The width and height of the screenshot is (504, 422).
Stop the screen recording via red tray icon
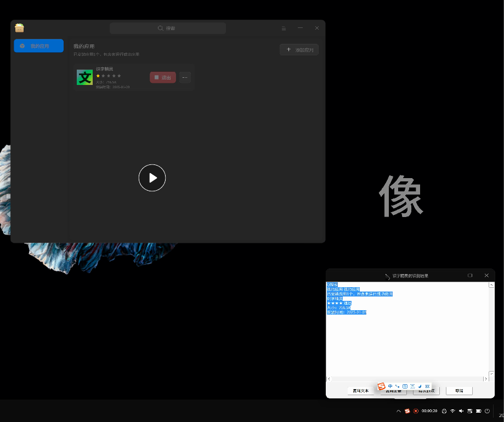416,411
